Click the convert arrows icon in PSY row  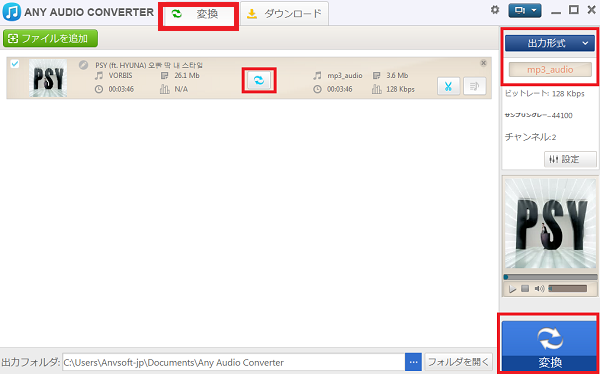tap(259, 80)
